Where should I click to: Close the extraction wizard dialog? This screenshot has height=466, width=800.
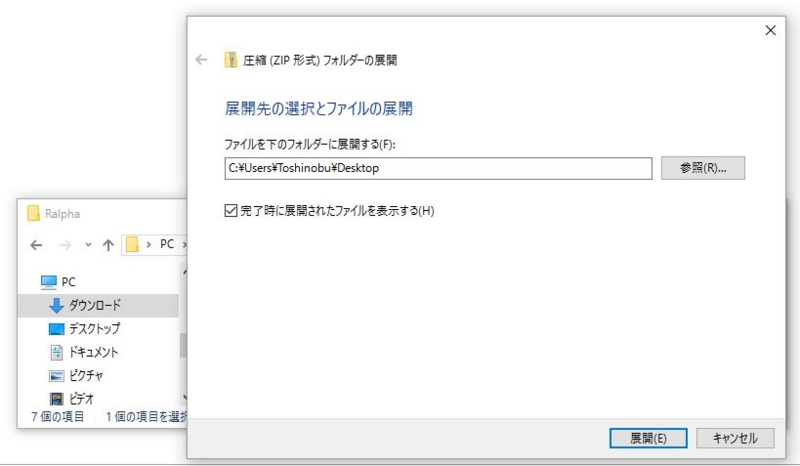click(770, 31)
